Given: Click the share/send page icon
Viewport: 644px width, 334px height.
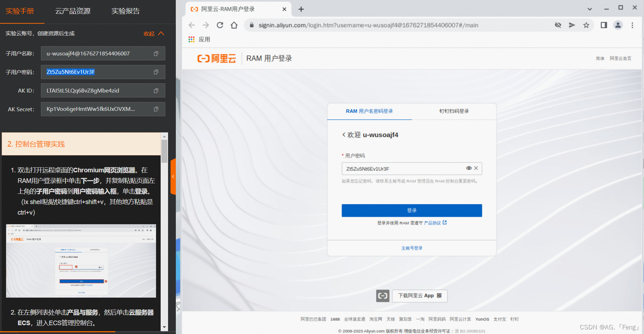Looking at the screenshot, I should click(x=572, y=25).
